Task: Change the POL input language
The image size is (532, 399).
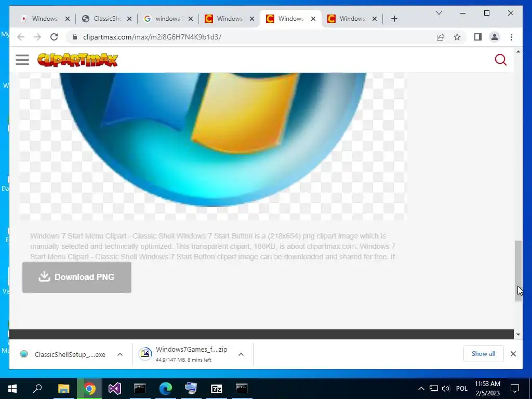Action: click(461, 389)
